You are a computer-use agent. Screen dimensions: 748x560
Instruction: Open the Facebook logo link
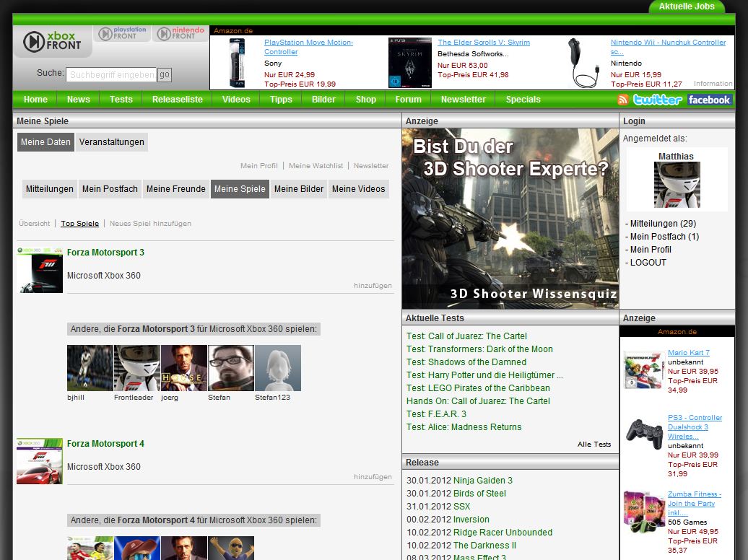[709, 100]
